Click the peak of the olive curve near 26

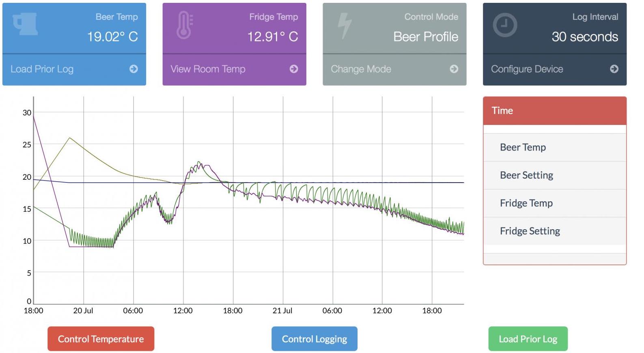pos(70,138)
